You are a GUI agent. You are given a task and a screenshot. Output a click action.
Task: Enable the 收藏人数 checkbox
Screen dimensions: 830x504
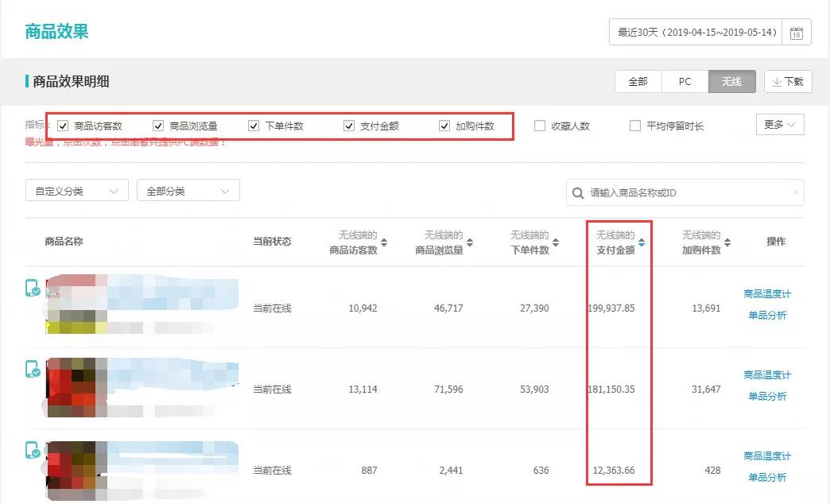coord(540,126)
